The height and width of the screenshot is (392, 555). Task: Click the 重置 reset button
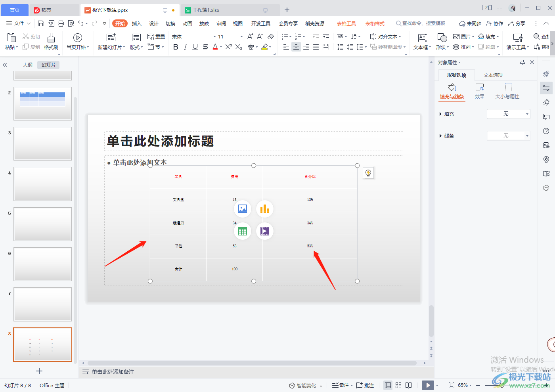pyautogui.click(x=156, y=36)
